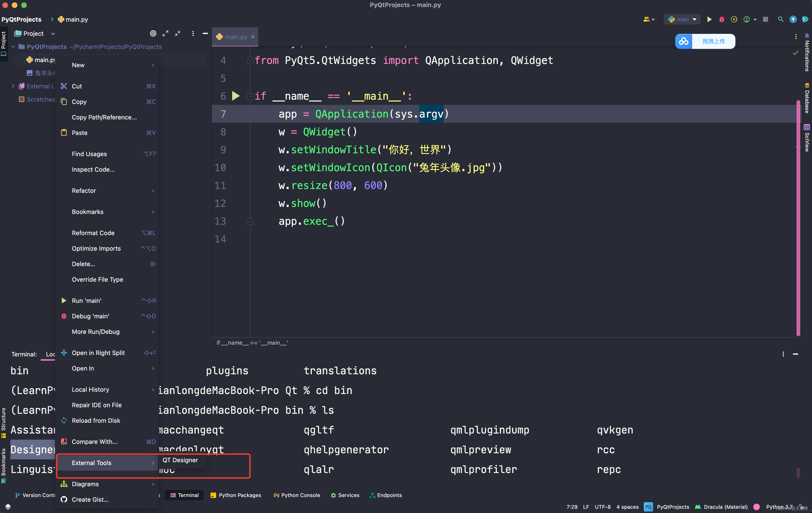Close the main.py editor tab
This screenshot has width=812, height=513.
[253, 37]
